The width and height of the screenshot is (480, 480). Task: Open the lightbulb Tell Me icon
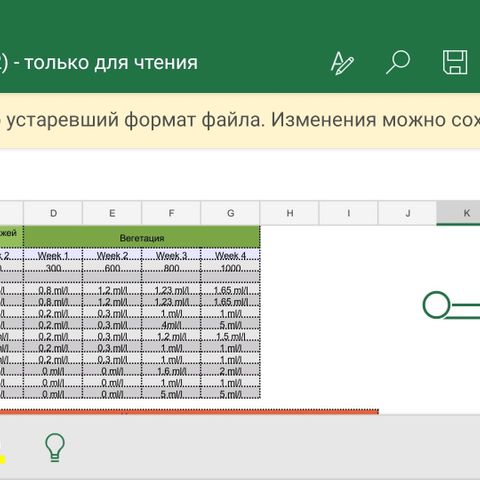(55, 447)
